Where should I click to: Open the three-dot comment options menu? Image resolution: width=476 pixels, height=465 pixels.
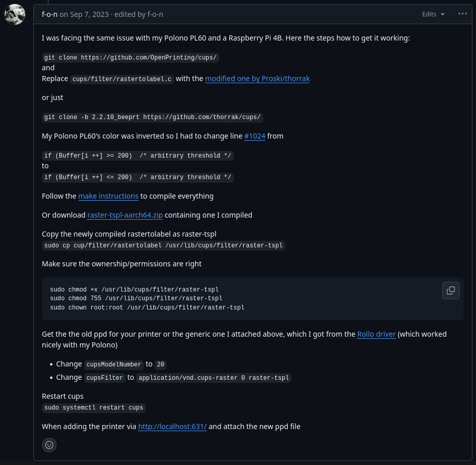point(462,14)
